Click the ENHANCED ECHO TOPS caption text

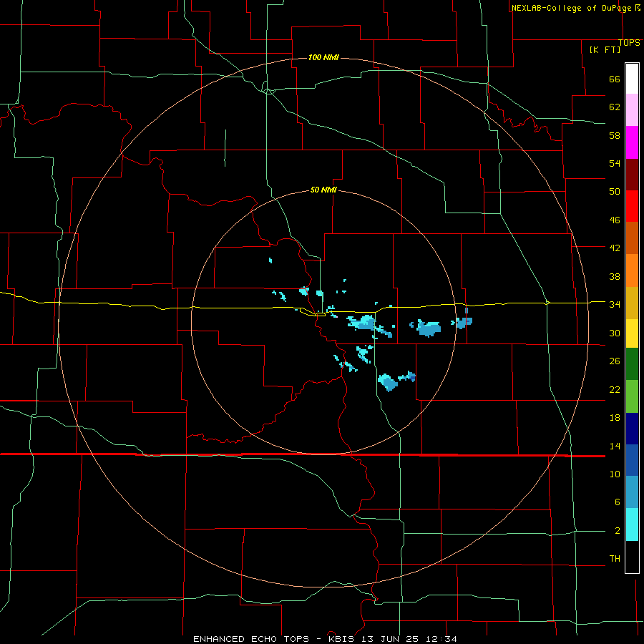tap(251, 639)
